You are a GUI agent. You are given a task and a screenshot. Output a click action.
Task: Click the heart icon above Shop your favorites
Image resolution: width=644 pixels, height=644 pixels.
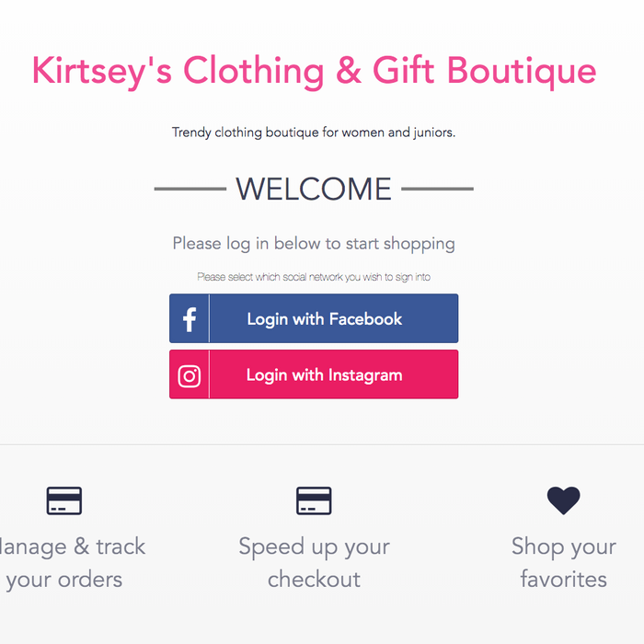563,500
